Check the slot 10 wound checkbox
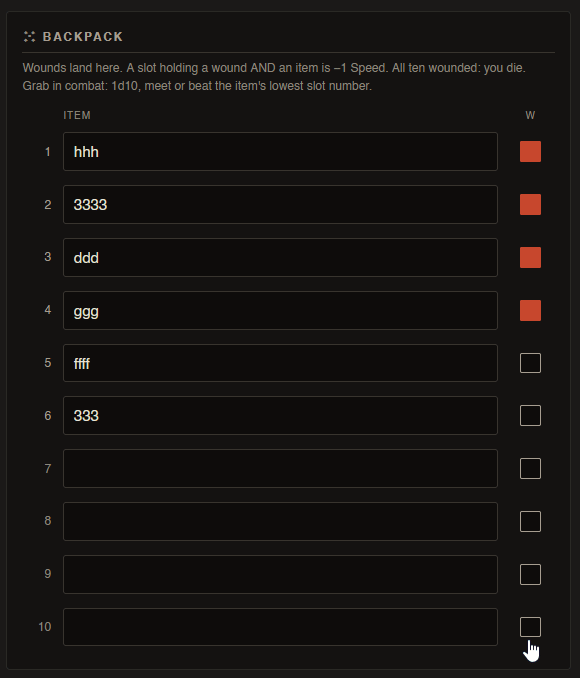 (530, 627)
